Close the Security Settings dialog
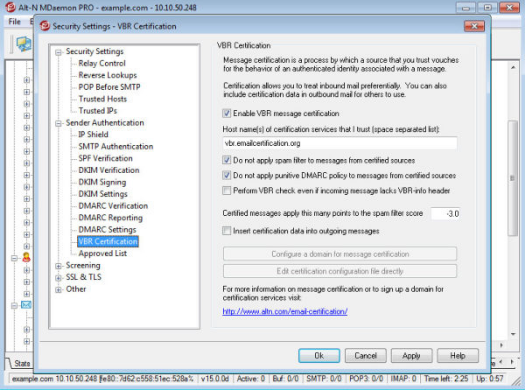Viewport: 526px width, 391px height. coord(474,26)
